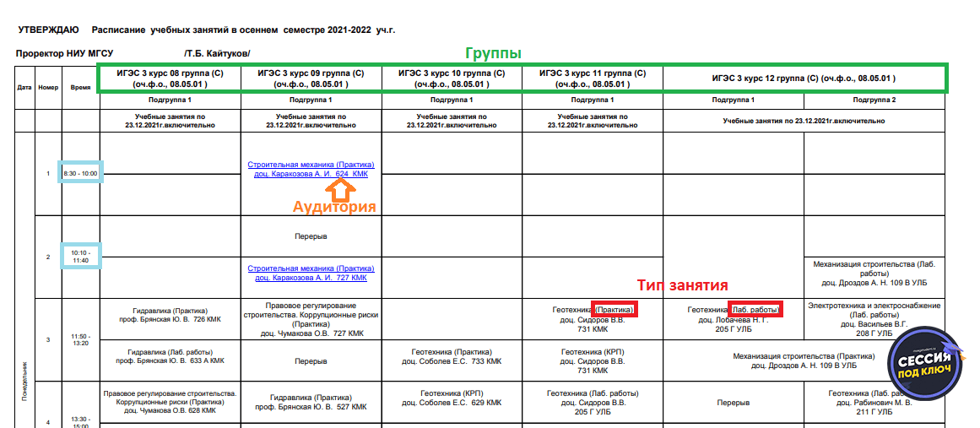This screenshot has width=980, height=428.
Task: Select the column header 'ИГЭС 3 курс 12 группа (С)'
Action: tap(804, 79)
